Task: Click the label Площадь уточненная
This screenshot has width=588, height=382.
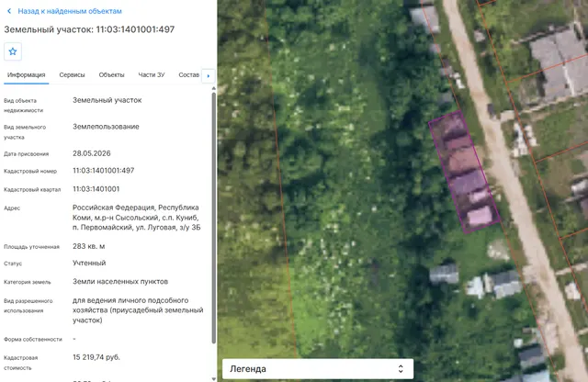Action: (x=31, y=247)
